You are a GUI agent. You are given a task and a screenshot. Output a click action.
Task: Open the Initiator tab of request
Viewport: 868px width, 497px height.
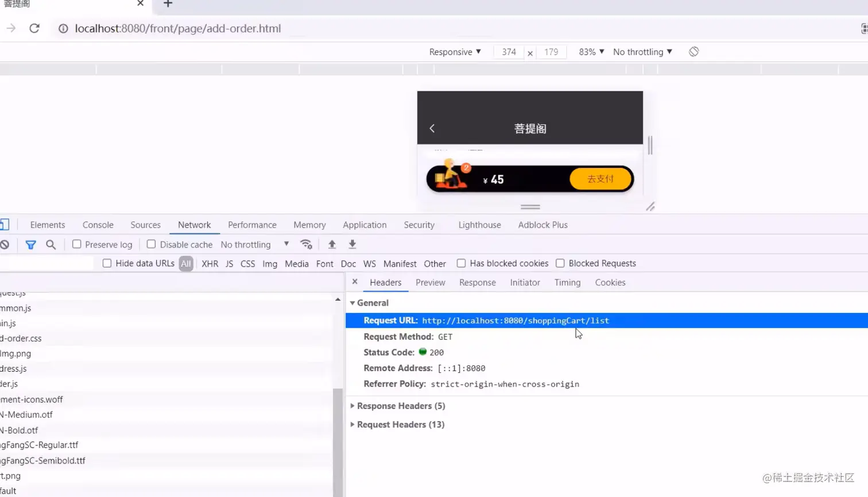click(525, 283)
